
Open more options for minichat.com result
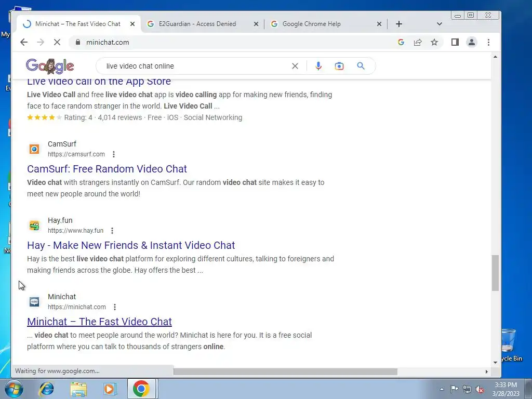(x=115, y=307)
